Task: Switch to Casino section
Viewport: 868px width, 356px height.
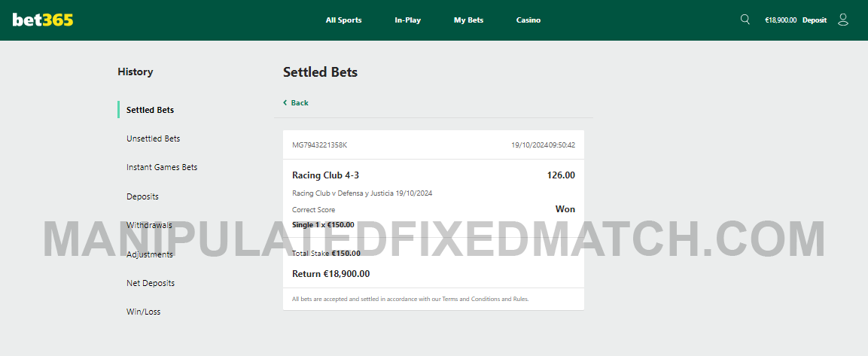Action: 528,20
